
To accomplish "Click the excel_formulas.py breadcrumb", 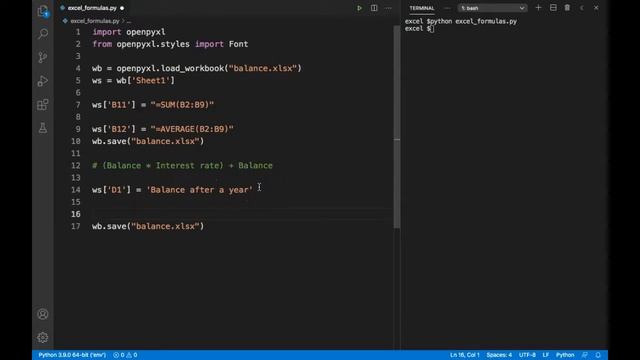I will [x=95, y=21].
